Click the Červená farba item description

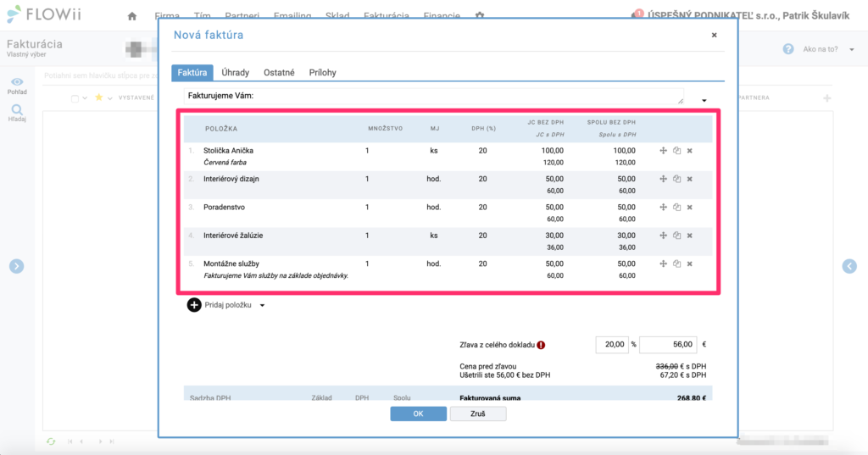pos(225,163)
